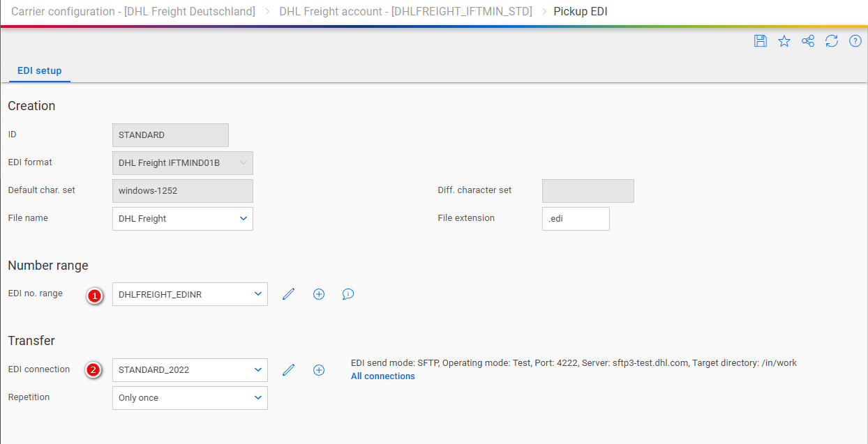The height and width of the screenshot is (444, 868).
Task: Switch to the EDI setup tab
Action: coord(40,70)
